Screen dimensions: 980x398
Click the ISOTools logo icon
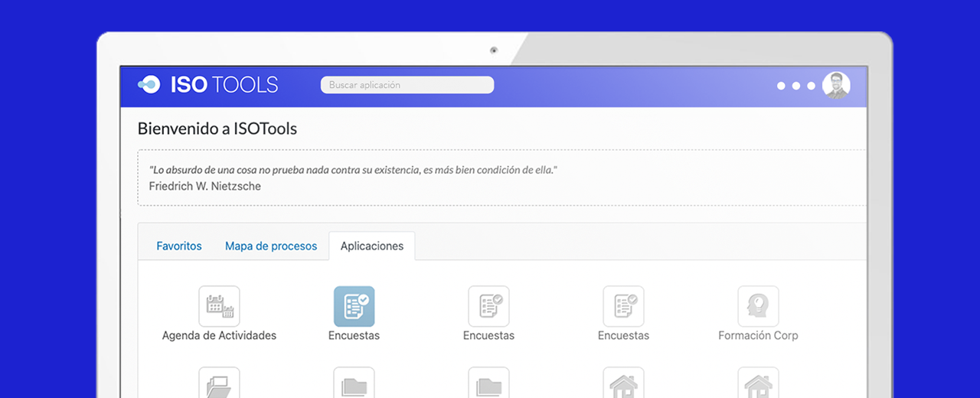[x=149, y=84]
